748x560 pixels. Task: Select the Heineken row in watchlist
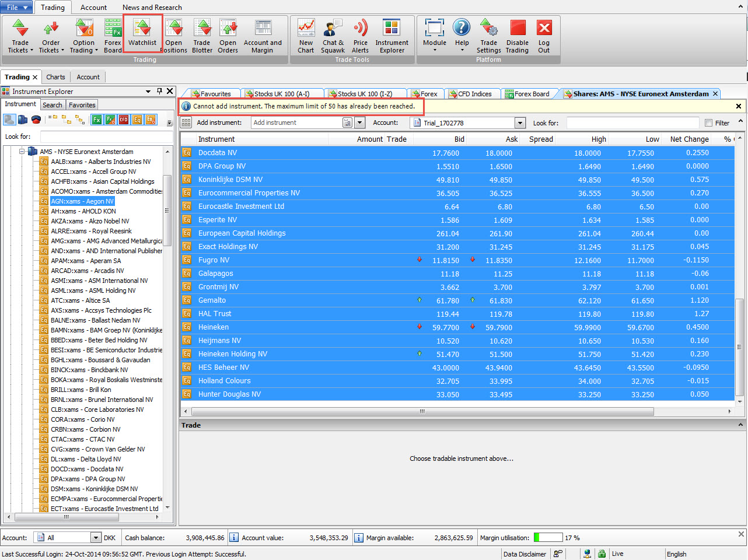[x=457, y=327]
